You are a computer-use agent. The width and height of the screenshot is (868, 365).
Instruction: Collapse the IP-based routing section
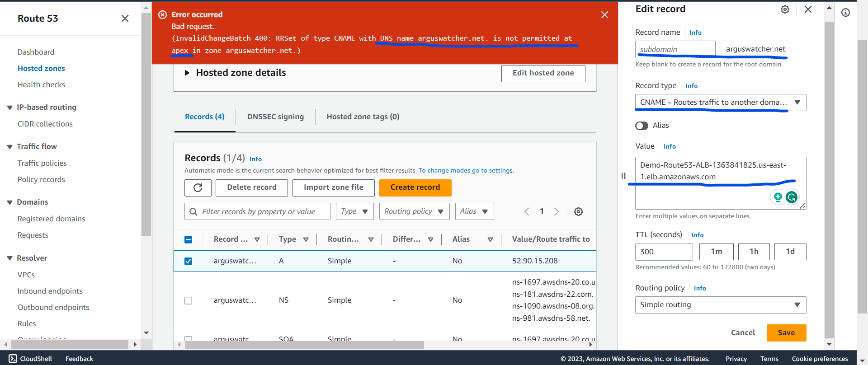[x=9, y=108]
